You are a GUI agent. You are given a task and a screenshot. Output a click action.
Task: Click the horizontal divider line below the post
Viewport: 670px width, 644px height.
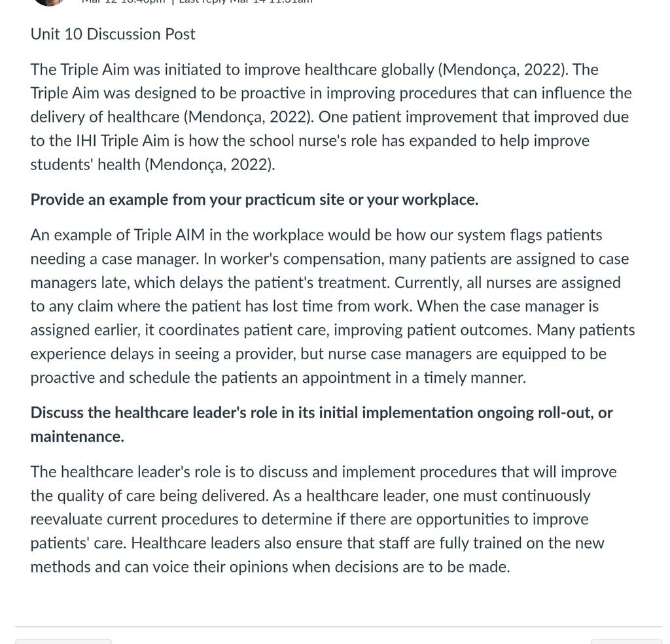pos(338,627)
